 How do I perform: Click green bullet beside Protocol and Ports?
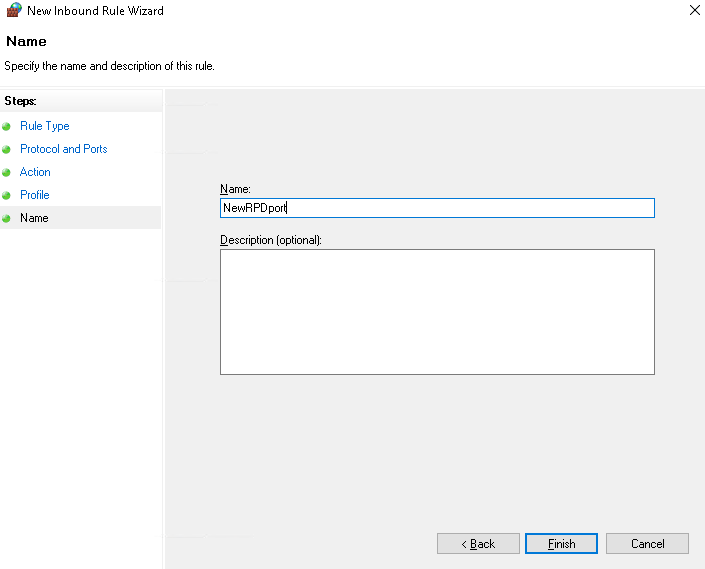coord(7,150)
